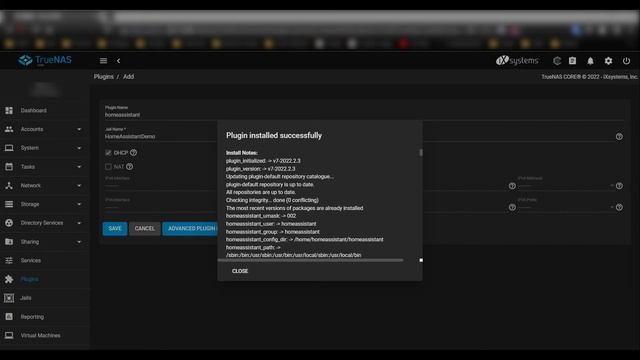Screen dimensions: 640x360
Task: Click the SAVE button
Action: 115,229
